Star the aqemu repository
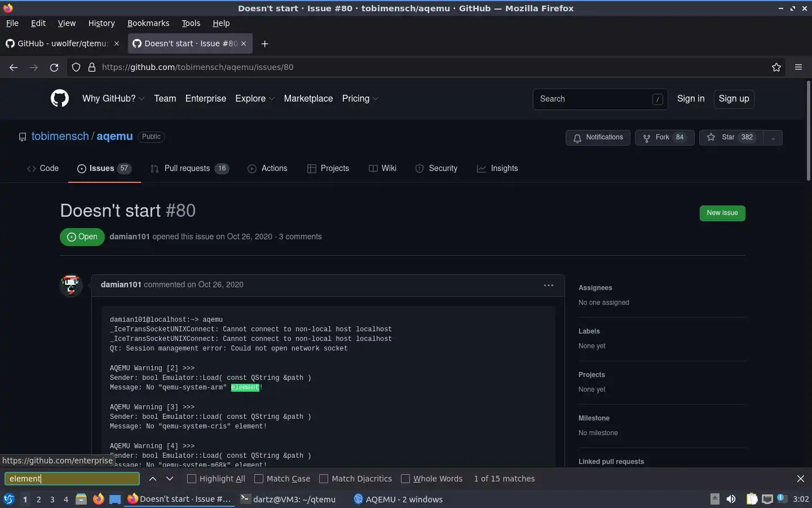The image size is (812, 508). coord(731,138)
